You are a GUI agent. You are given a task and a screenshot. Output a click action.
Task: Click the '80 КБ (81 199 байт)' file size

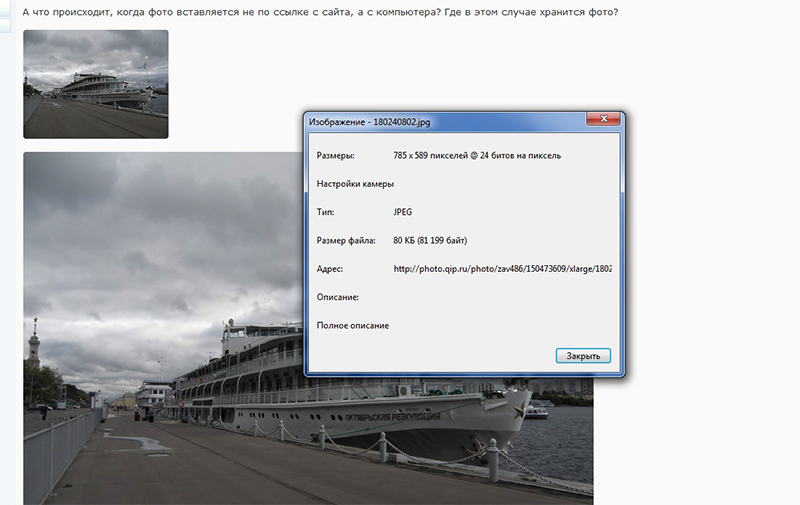[431, 241]
